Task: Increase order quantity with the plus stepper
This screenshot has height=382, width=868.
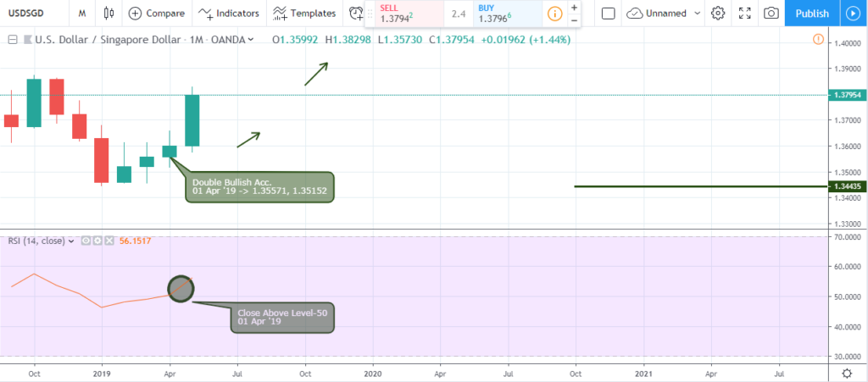Action: 574,7
